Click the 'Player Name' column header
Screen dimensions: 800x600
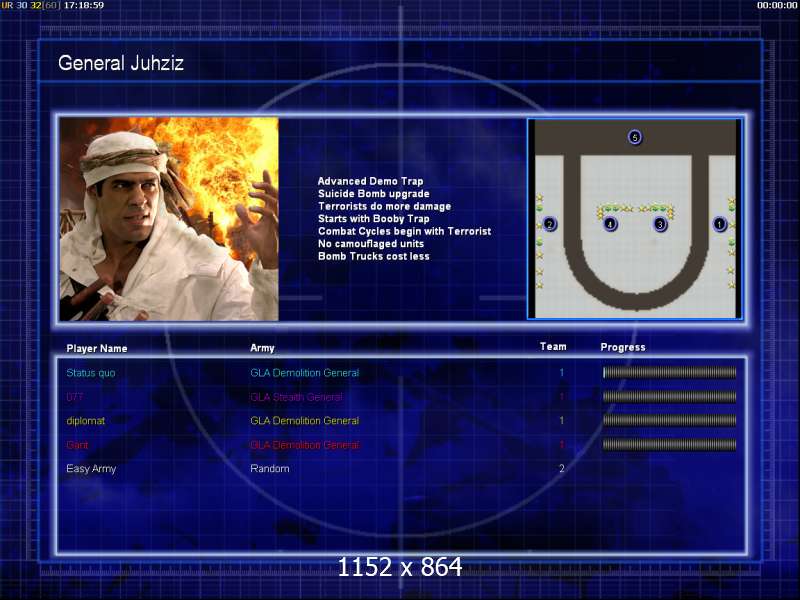pos(97,348)
